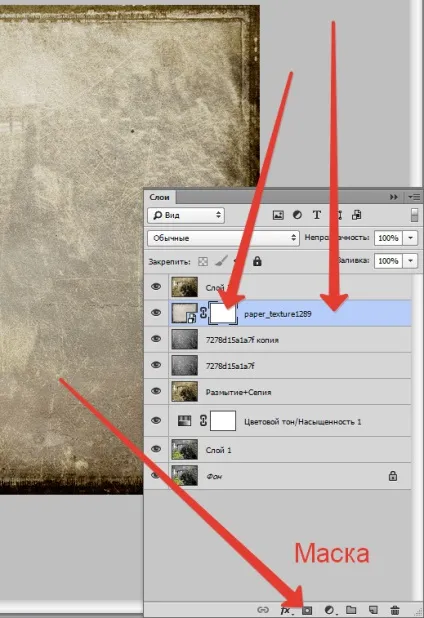Toggle visibility of layer 7278d15a1a7f

[156, 365]
